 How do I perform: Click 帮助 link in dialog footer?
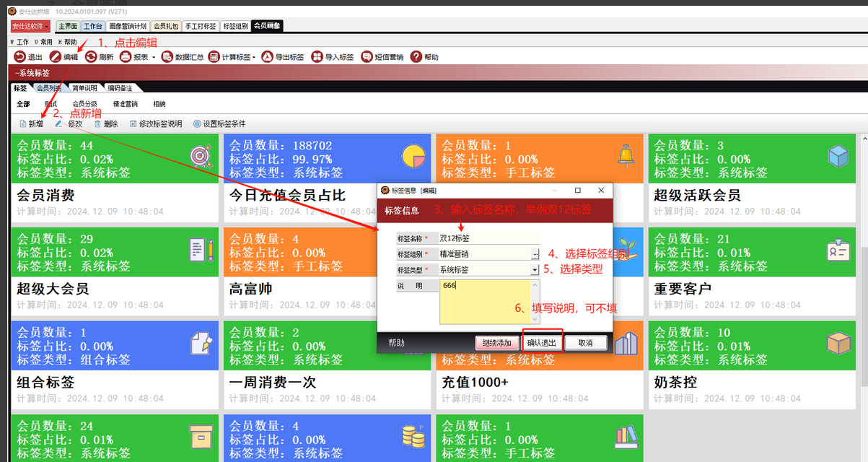[396, 343]
